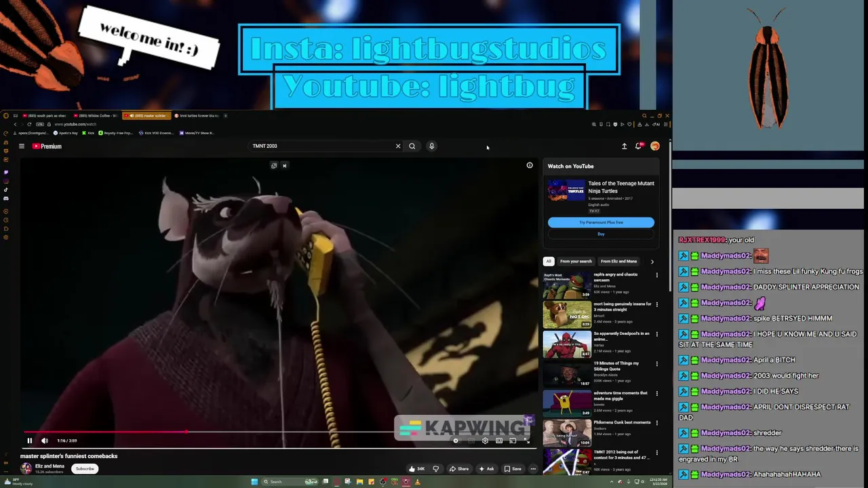Viewport: 868px width, 488px height.
Task: Open YouTube notifications bell
Action: (x=639, y=146)
